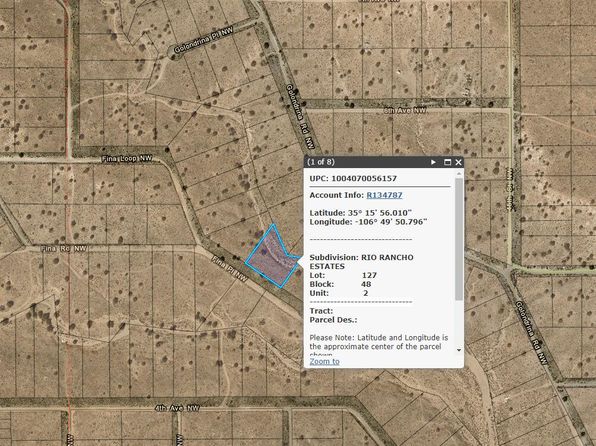Show the next feature in popup

pyautogui.click(x=433, y=162)
